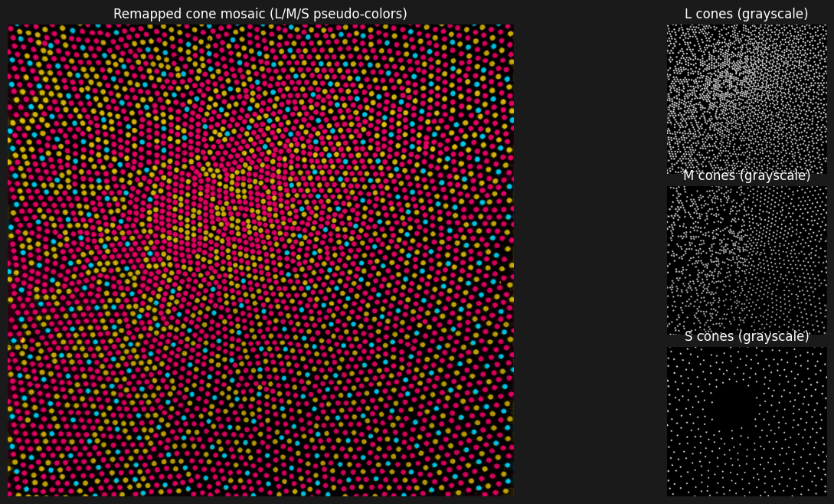Click the bottom-right corner of the main mosaic
Screen dimensions: 834x504
coord(511,493)
